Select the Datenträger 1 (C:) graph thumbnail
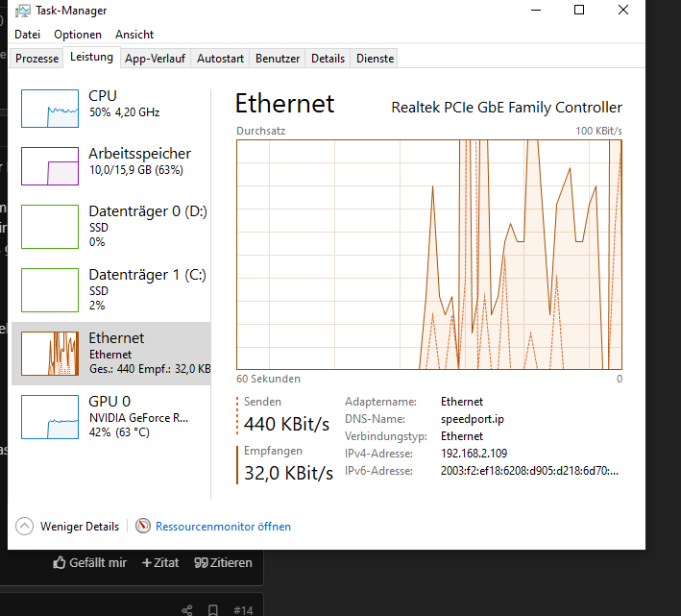 tap(50, 290)
